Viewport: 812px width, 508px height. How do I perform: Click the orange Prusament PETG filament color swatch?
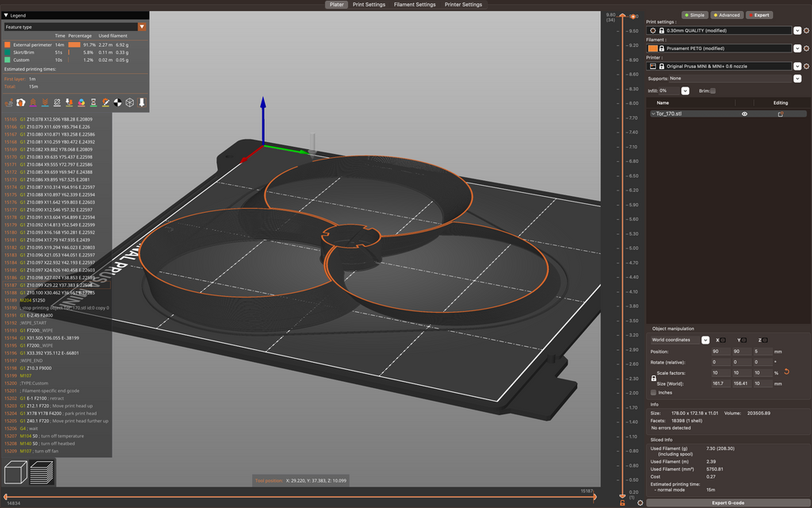click(x=653, y=48)
